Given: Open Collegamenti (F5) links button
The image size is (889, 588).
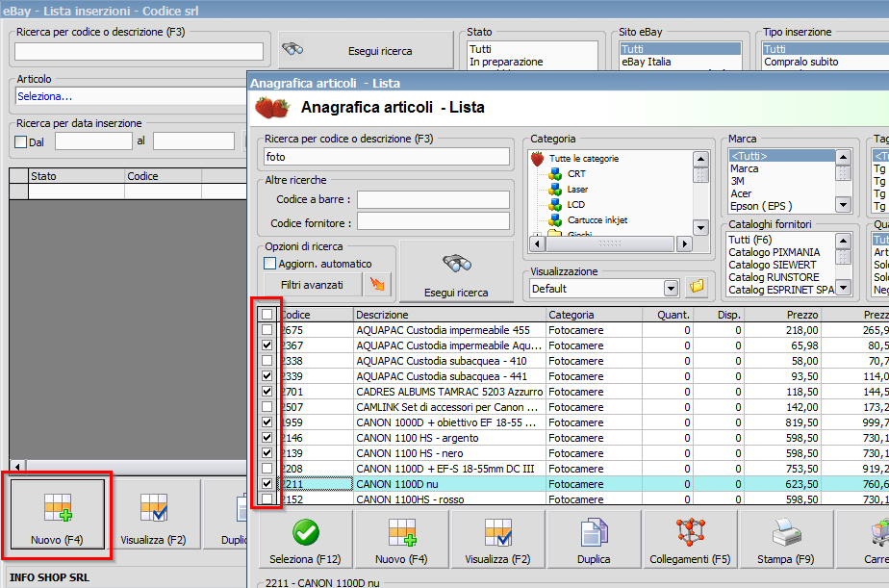Looking at the screenshot, I should click(690, 539).
